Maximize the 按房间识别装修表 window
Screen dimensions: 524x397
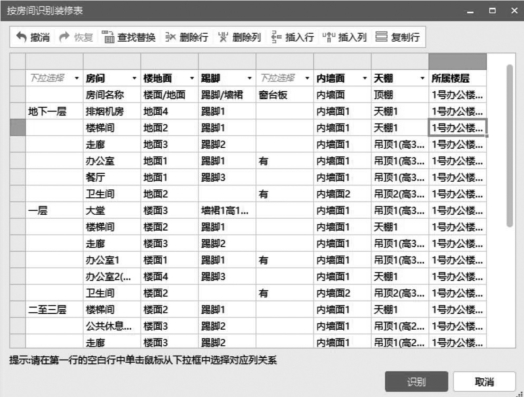(x=492, y=10)
